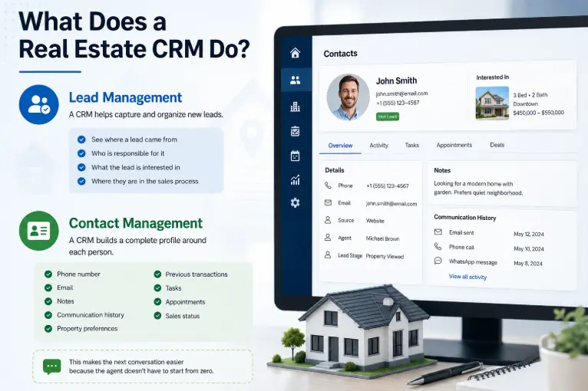Click the chat bubble icon next to WhatsApp message
Screen dimensions: 588x391
[x=438, y=261]
